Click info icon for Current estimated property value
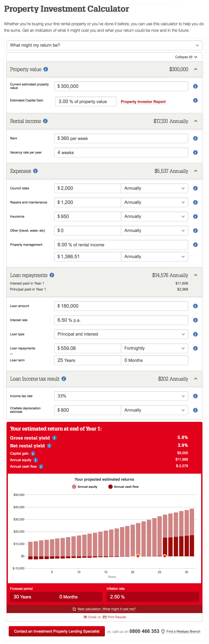Screen dimensions: 209x644 [x=196, y=86]
